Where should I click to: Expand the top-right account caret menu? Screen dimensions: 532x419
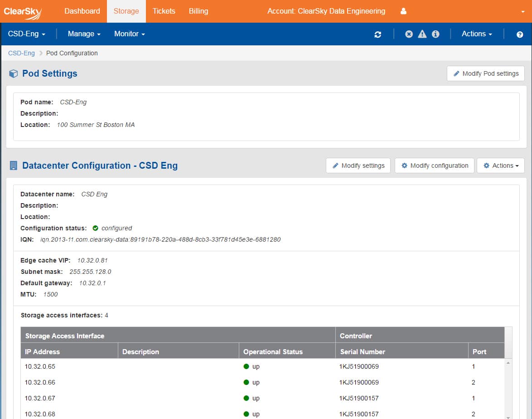[523, 11]
